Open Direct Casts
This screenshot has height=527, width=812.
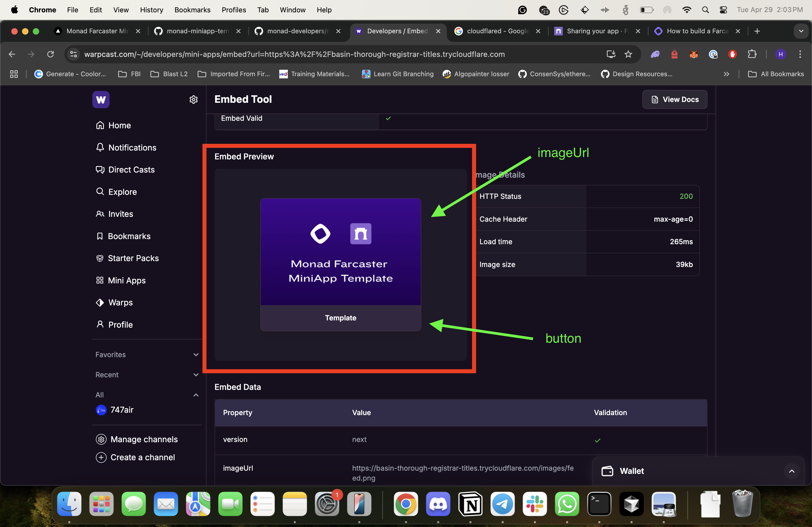tap(131, 169)
